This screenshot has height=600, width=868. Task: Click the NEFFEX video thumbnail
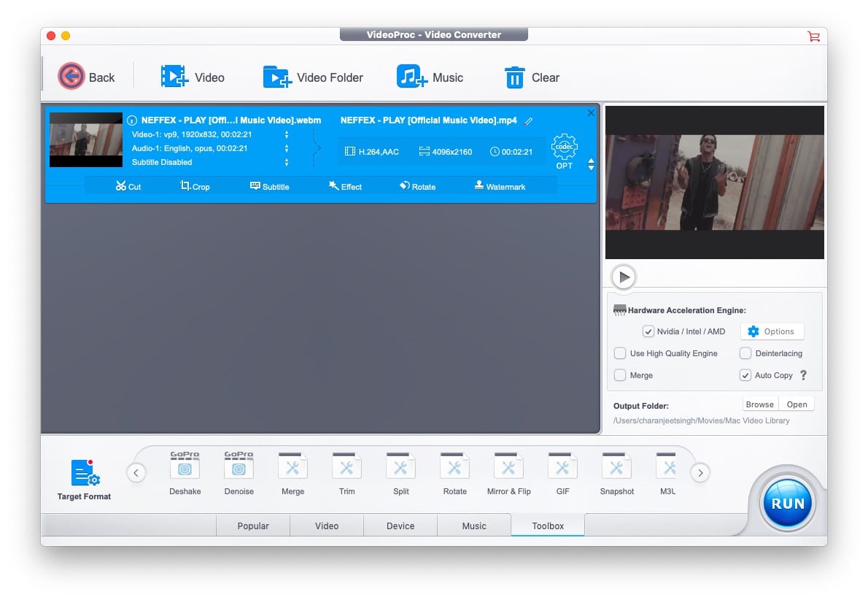coord(86,139)
